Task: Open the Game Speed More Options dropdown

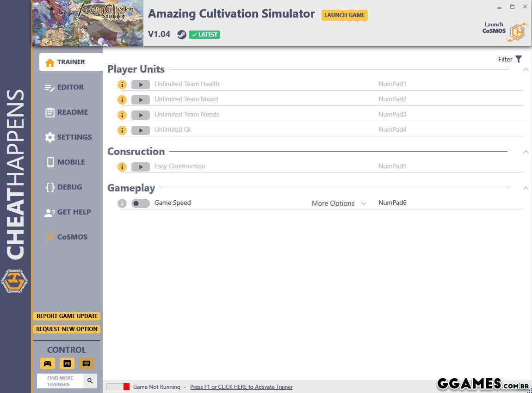Action: [339, 203]
